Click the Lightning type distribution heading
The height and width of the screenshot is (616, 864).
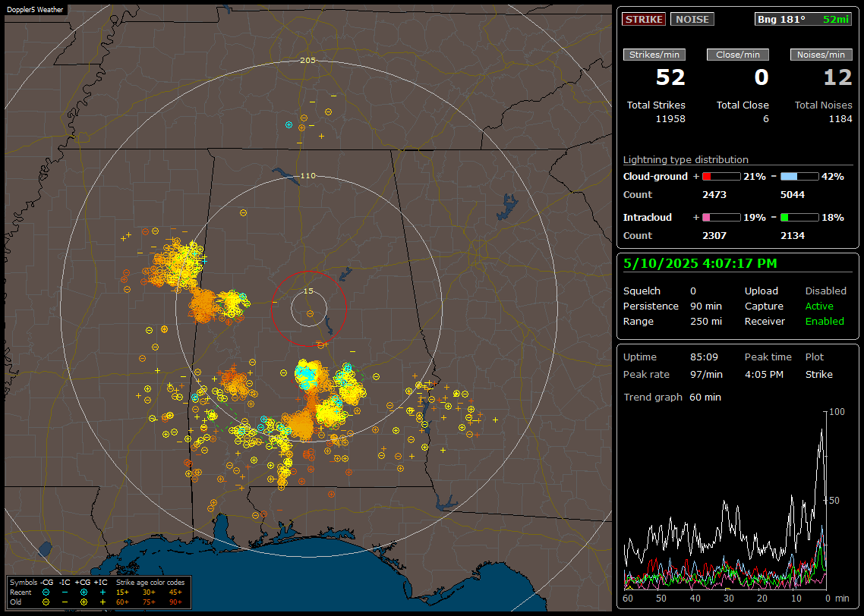pyautogui.click(x=686, y=159)
